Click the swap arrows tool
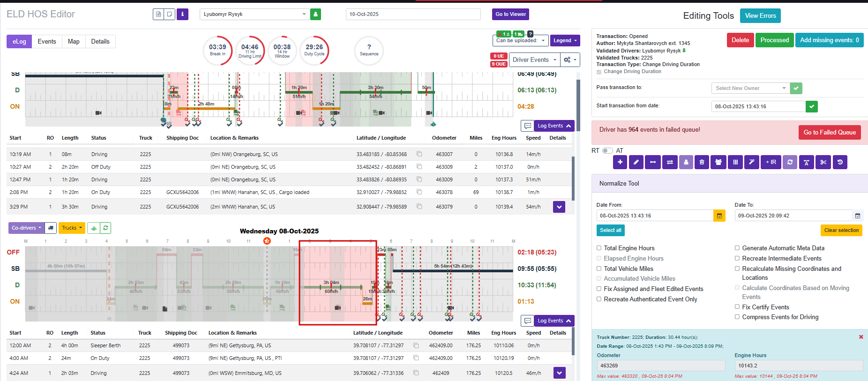Image resolution: width=868 pixels, height=381 pixels. tap(670, 162)
